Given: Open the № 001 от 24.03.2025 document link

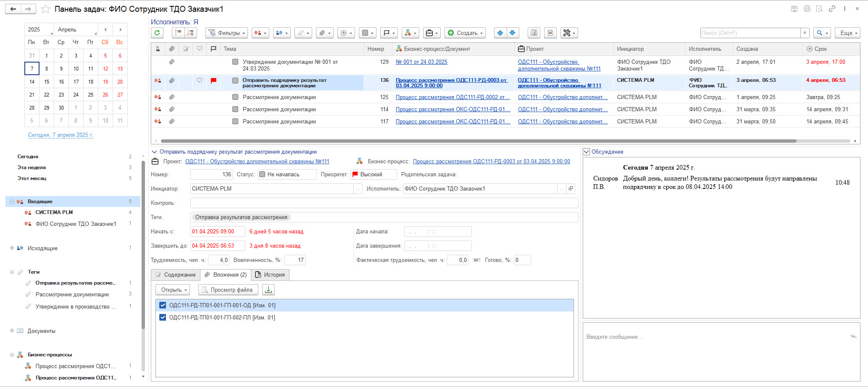Looking at the screenshot, I should click(x=421, y=62).
